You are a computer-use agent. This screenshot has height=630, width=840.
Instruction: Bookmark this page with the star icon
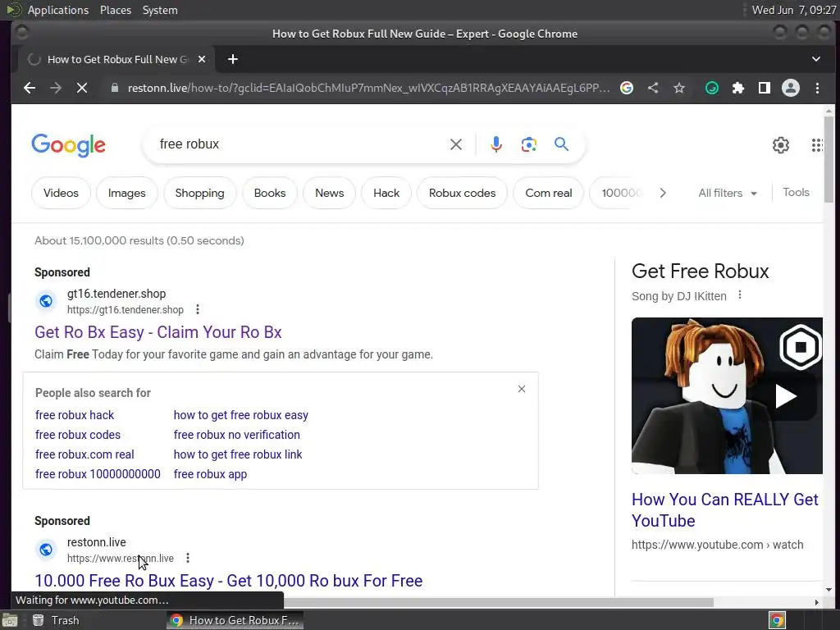coord(679,88)
